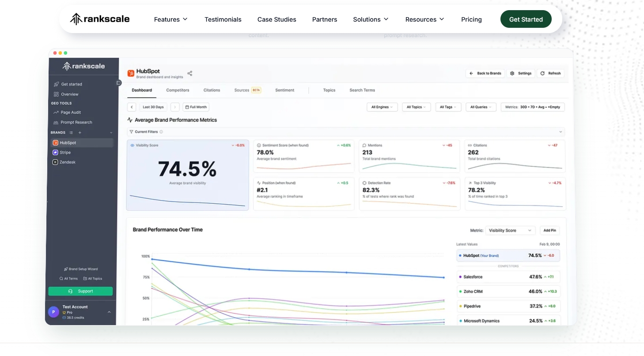This screenshot has width=644, height=356.
Task: Toggle the Full Month calendar option
Action: (x=196, y=107)
